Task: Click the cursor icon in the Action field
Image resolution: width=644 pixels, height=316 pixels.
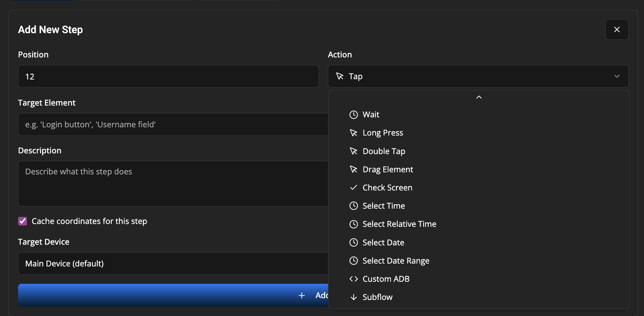Action: click(340, 76)
